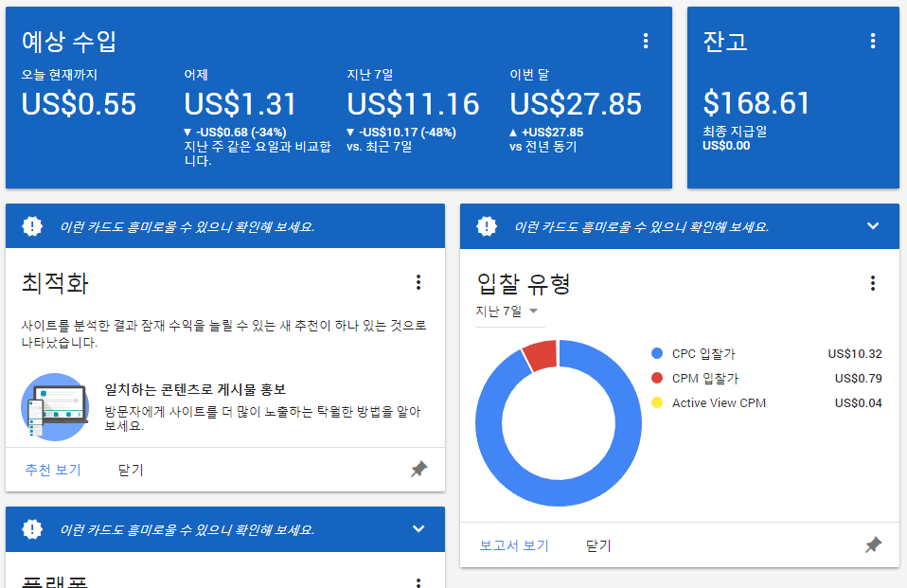Click the alert icon above the 최적화 card
The image size is (907, 588).
pos(32,226)
